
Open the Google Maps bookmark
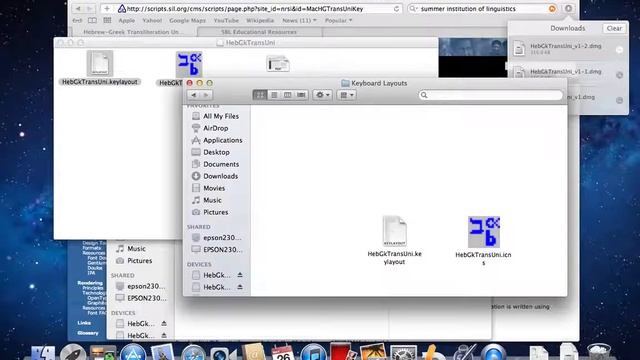187,20
